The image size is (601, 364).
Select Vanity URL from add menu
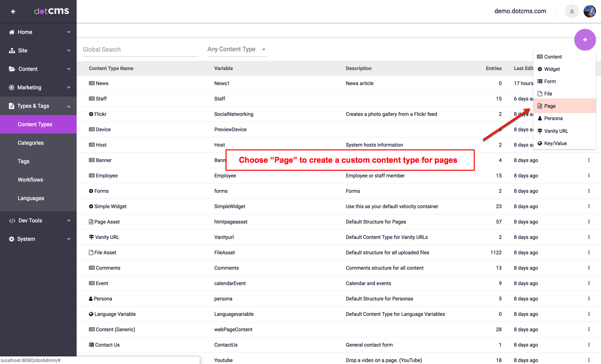556,131
